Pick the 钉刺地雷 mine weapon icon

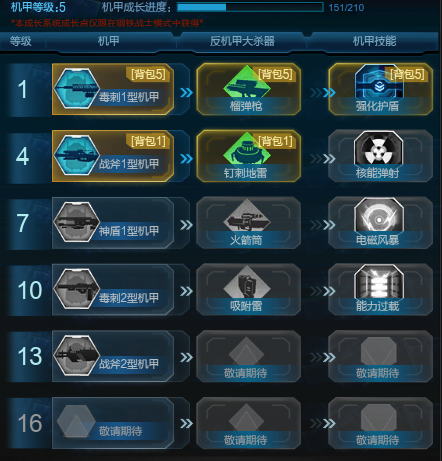[247, 150]
